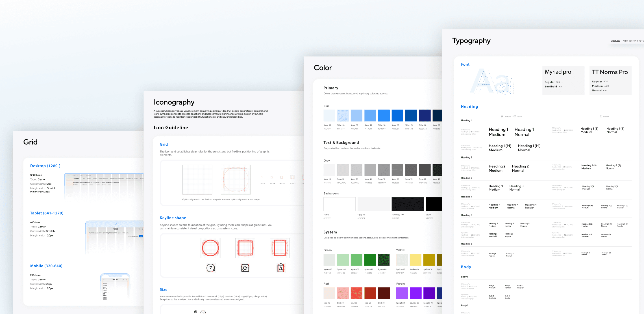Click the ASUS logo in Typography header
The width and height of the screenshot is (644, 314).
615,41
